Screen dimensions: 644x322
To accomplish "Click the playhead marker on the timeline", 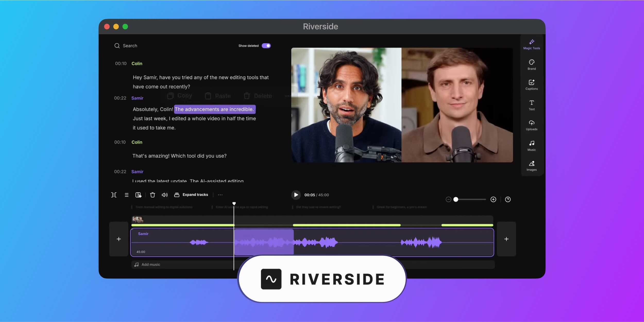I will (234, 204).
